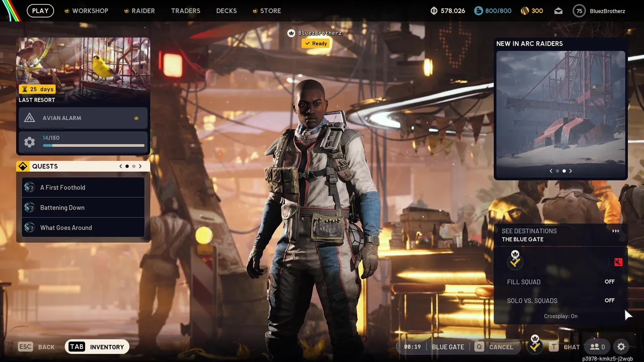The width and height of the screenshot is (644, 362).
Task: Click the Crossplay: On label
Action: tap(560, 316)
